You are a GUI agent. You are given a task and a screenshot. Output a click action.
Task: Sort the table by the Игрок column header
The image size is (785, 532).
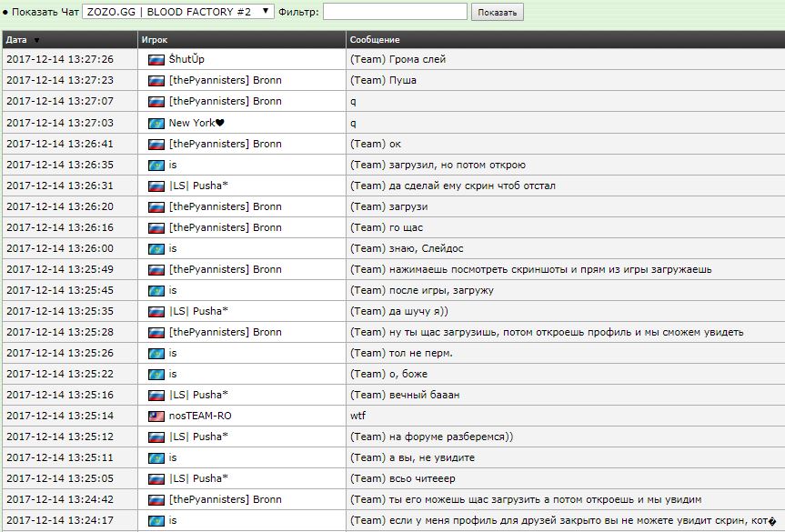point(154,40)
